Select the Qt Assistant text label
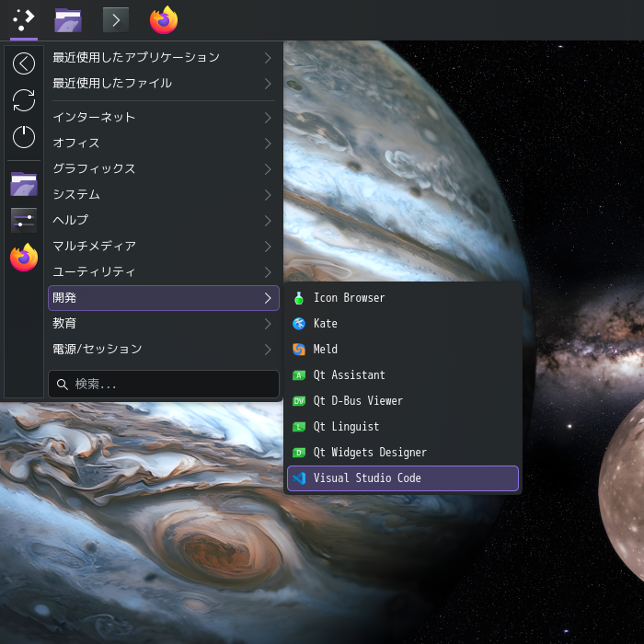Image resolution: width=644 pixels, height=644 pixels. [x=349, y=375]
